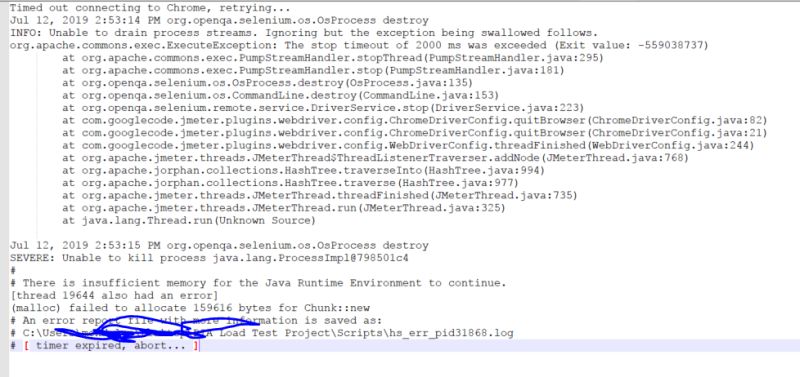Select the malloc failed to allocate line
Viewport: 800px width, 377px height.
(189, 308)
